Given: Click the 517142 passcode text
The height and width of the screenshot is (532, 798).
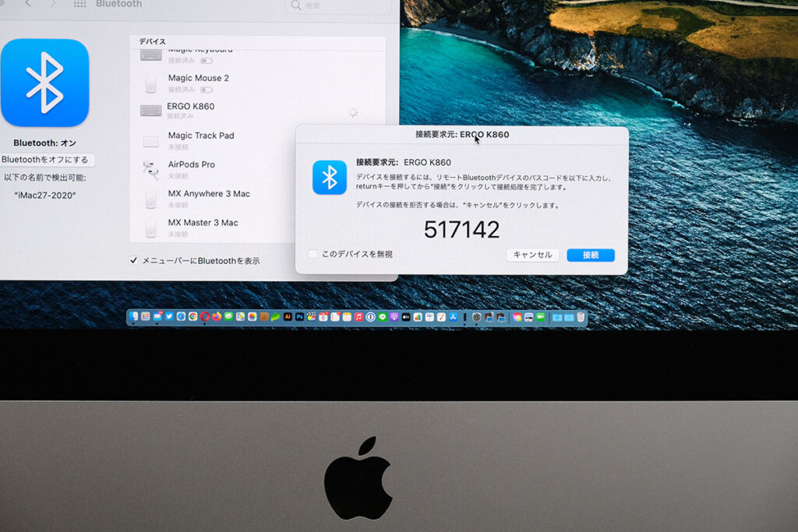Looking at the screenshot, I should point(461,230).
